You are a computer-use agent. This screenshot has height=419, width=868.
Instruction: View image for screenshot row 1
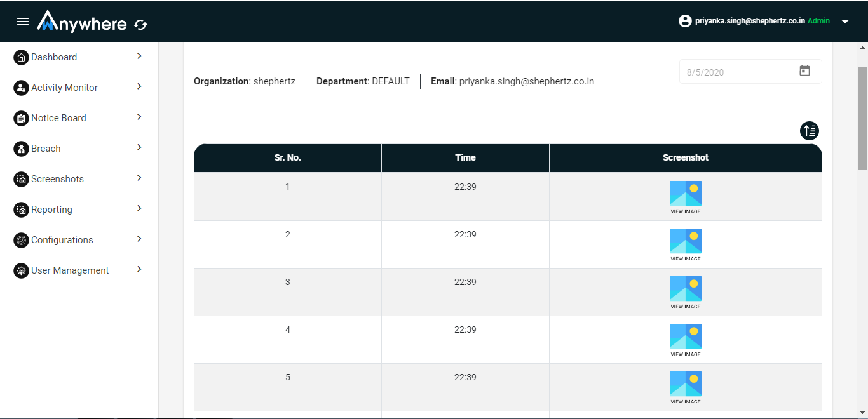[685, 196]
